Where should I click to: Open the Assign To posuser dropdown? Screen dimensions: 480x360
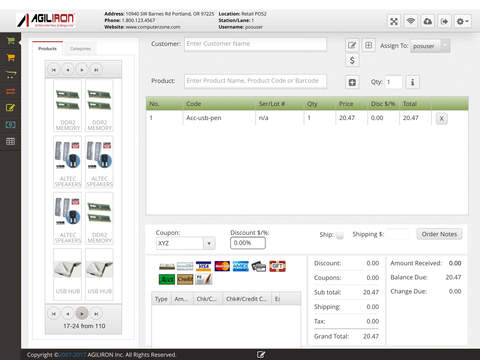coord(430,46)
